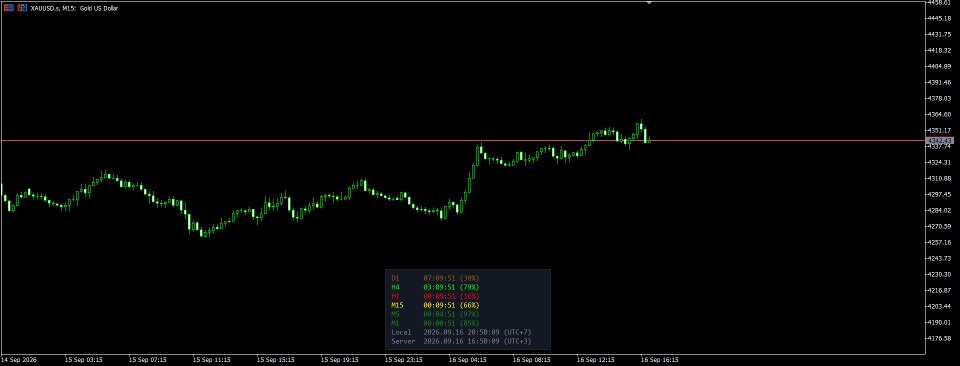This screenshot has width=960, height=366.
Task: Click price axis label 4351.17
Action: pyautogui.click(x=940, y=130)
